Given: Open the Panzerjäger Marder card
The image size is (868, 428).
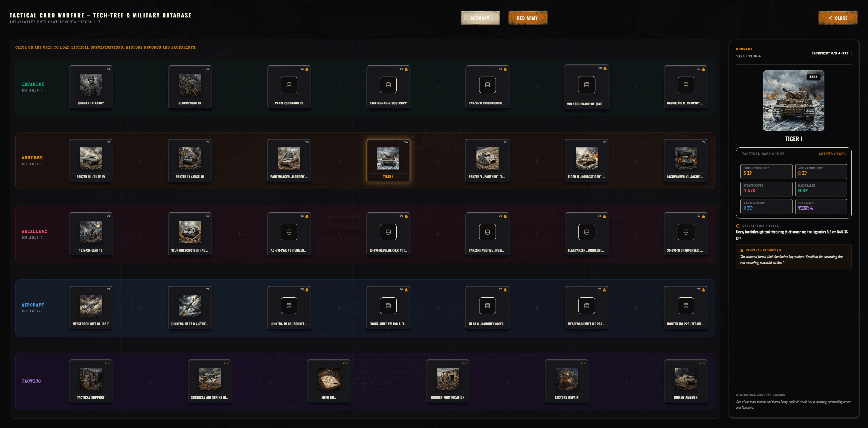Looking at the screenshot, I should [x=289, y=160].
